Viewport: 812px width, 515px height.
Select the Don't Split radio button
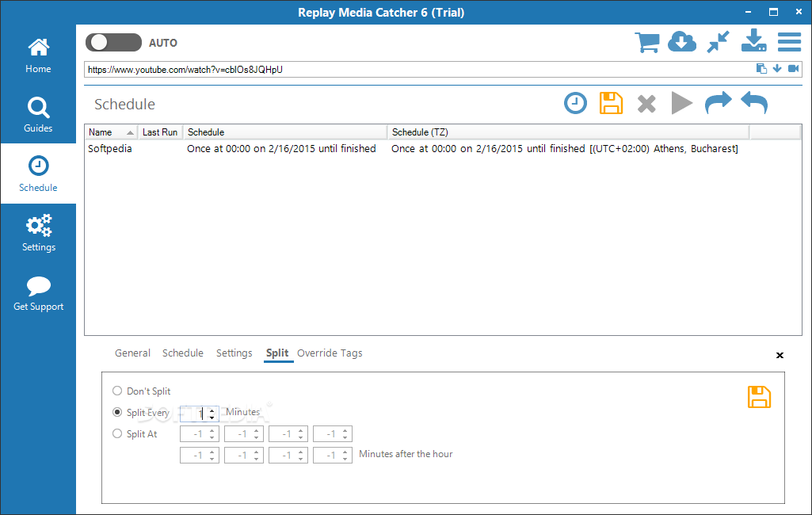(117, 391)
